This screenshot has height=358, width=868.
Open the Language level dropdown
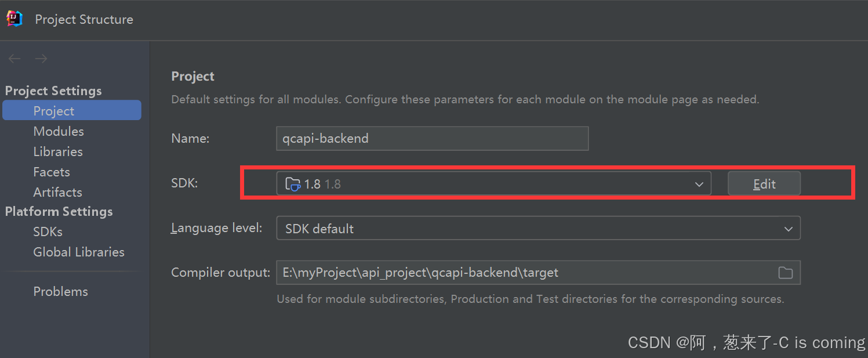538,228
